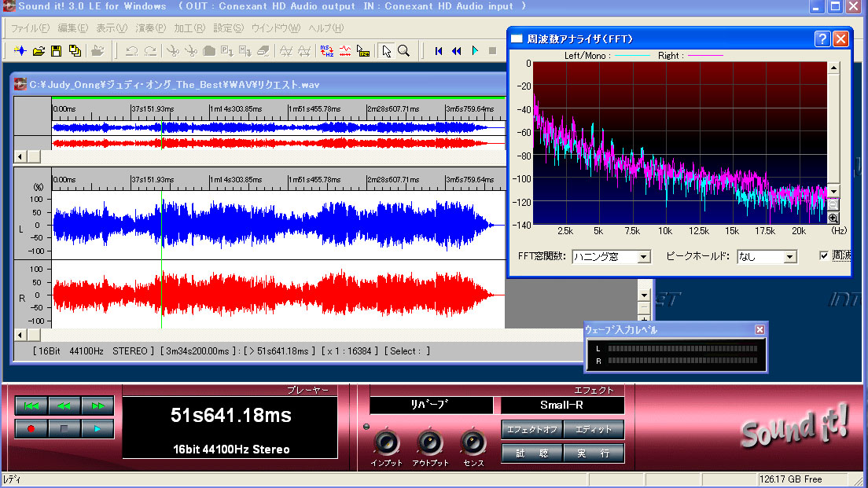Click the センス sense knob
Image resolution: width=868 pixels, height=488 pixels.
[x=473, y=442]
